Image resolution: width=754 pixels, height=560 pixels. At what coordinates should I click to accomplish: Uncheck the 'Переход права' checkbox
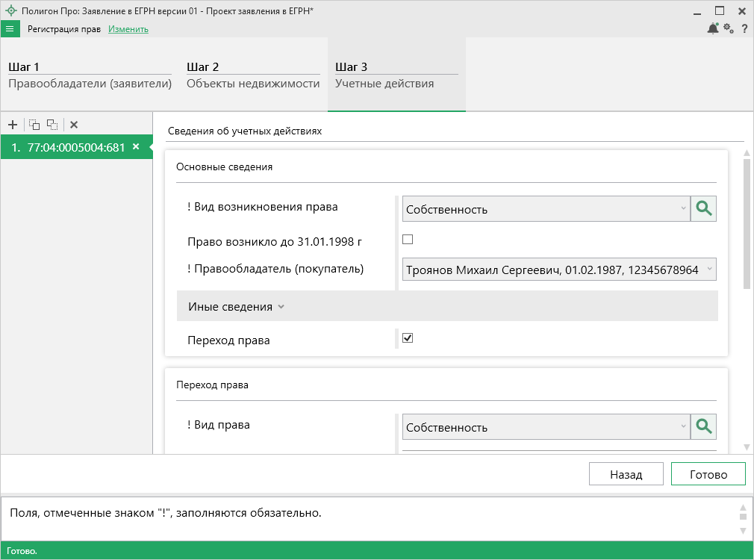[408, 337]
